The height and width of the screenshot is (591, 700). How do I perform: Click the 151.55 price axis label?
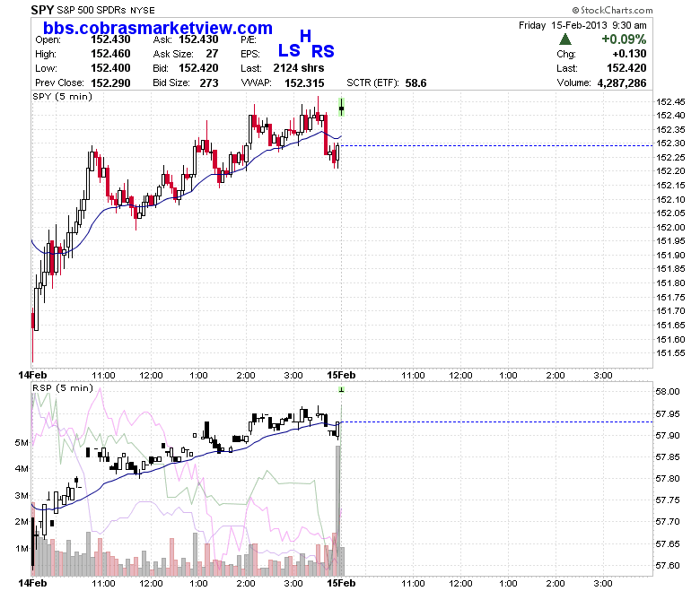[x=670, y=352]
